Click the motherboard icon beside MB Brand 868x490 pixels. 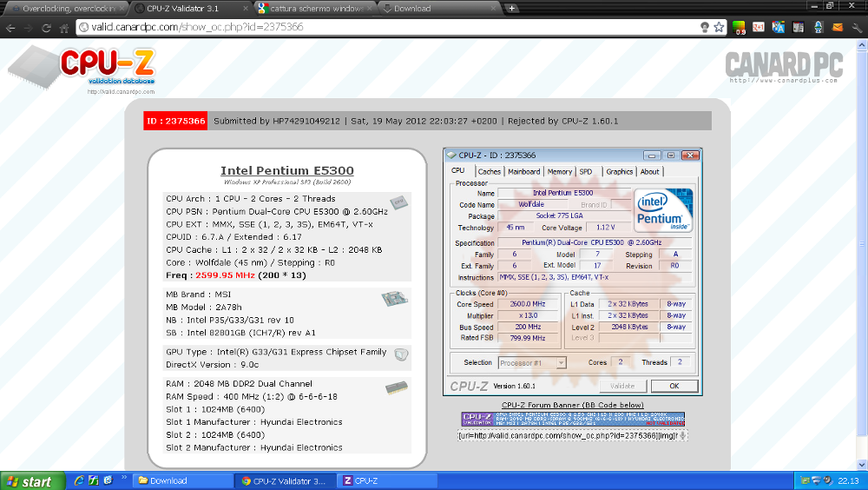click(x=395, y=299)
